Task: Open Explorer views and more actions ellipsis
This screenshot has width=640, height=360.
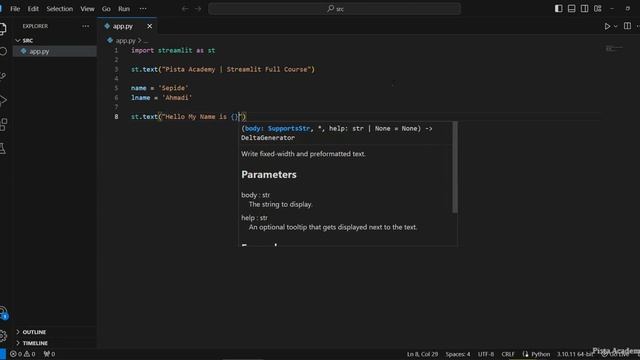Action: (85, 26)
